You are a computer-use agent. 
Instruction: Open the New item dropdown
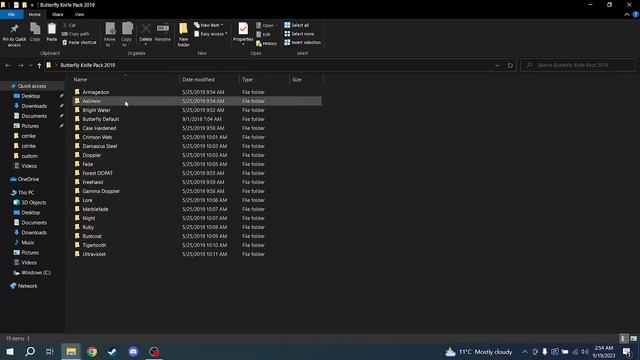(x=209, y=25)
